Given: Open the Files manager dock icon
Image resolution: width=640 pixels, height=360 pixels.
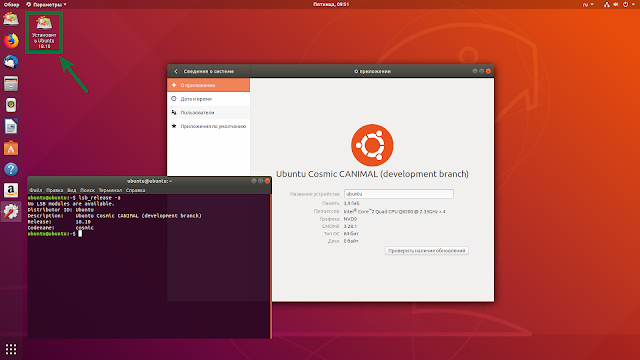Looking at the screenshot, I should coord(11,84).
